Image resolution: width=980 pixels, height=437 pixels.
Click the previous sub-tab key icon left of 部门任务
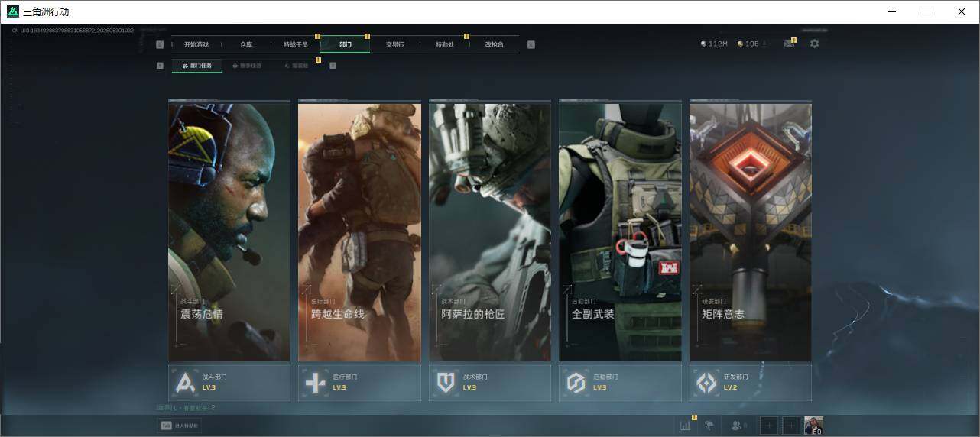click(160, 66)
